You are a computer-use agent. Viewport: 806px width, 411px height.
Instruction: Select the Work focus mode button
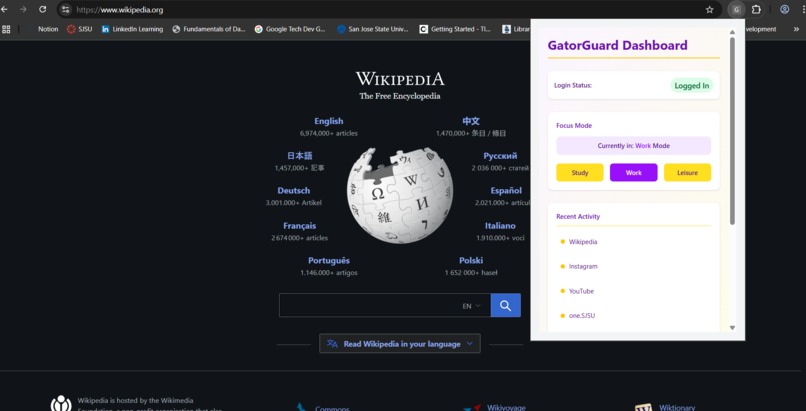pos(633,173)
